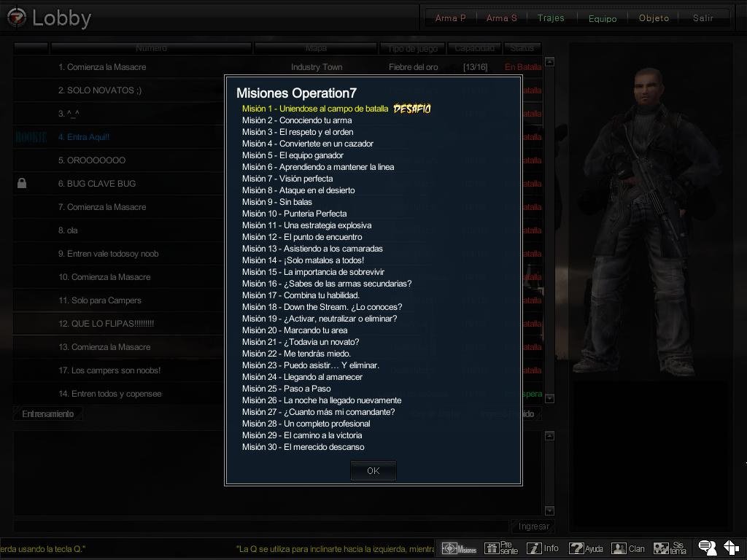This screenshot has height=560, width=747.
Task: Open the Presente gift icon
Action: point(500,548)
